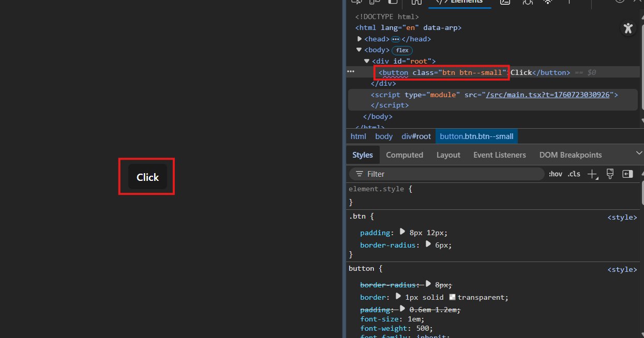Image resolution: width=644 pixels, height=338 pixels.
Task: Edit the font-size 1em value
Action: pyautogui.click(x=414, y=319)
